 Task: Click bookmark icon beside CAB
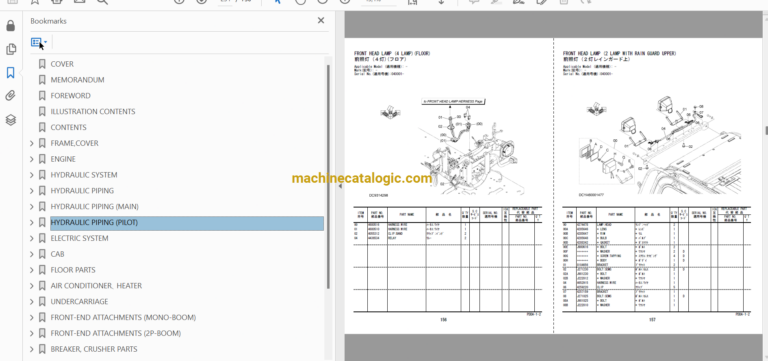(42, 254)
